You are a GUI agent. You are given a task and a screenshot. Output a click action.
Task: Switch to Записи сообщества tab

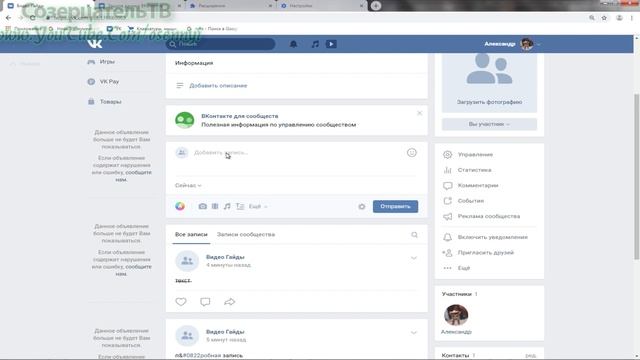click(x=246, y=235)
